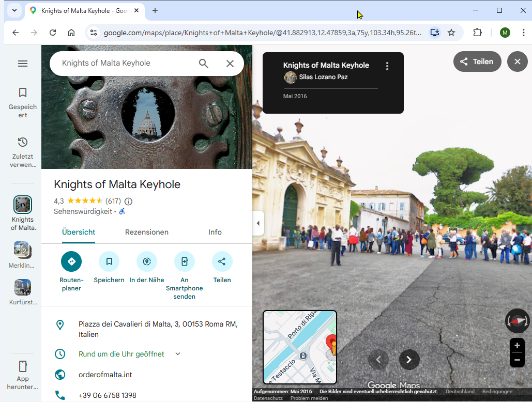
Task: Open orderofmalta.int website link
Action: click(x=105, y=375)
